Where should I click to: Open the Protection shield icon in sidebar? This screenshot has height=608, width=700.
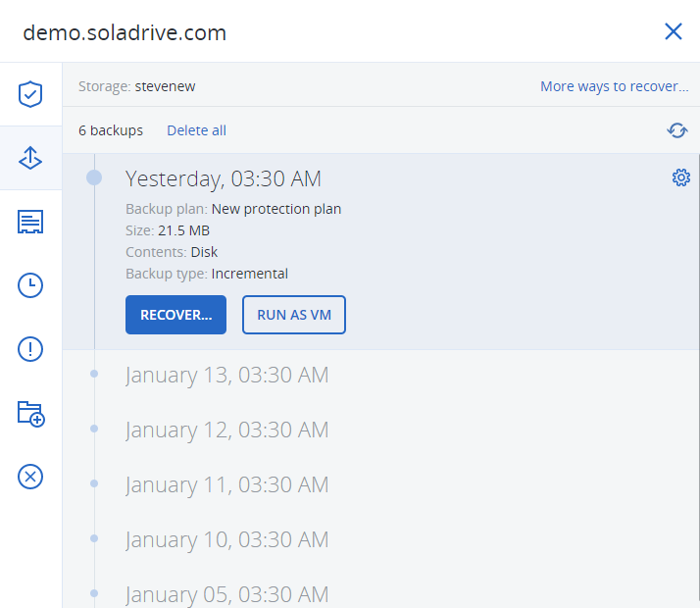pos(30,94)
